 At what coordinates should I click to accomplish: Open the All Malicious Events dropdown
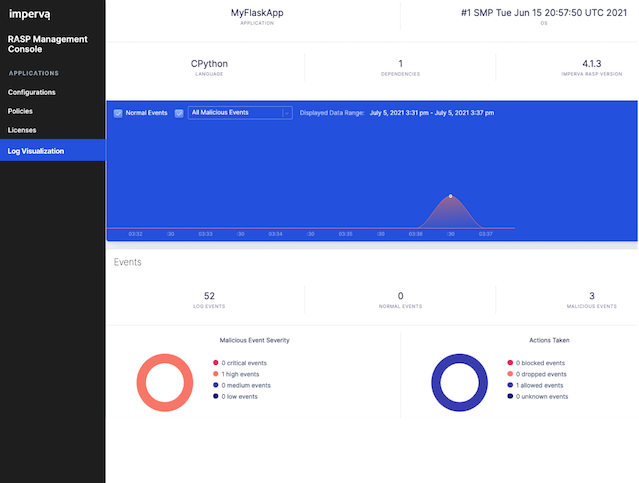coord(240,113)
